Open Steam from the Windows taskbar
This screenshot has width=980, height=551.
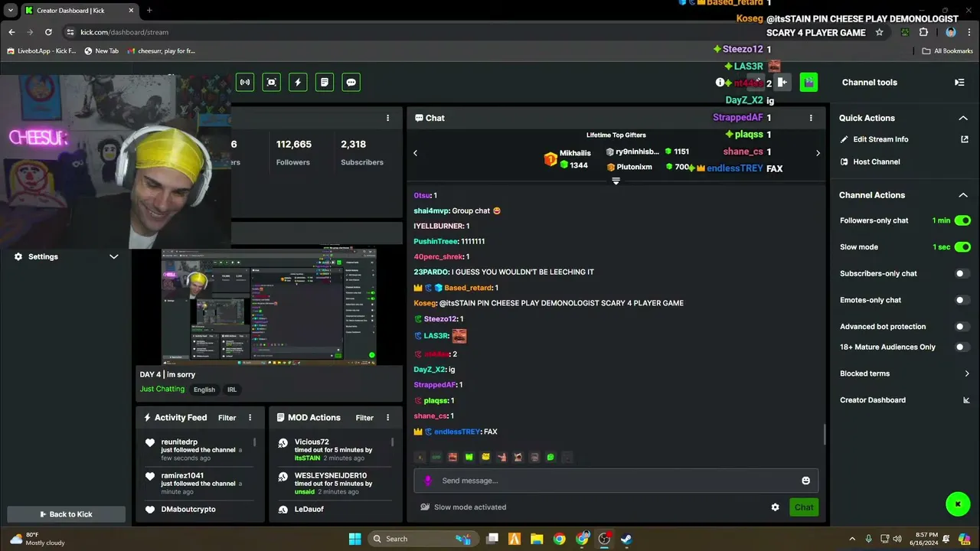[626, 539]
